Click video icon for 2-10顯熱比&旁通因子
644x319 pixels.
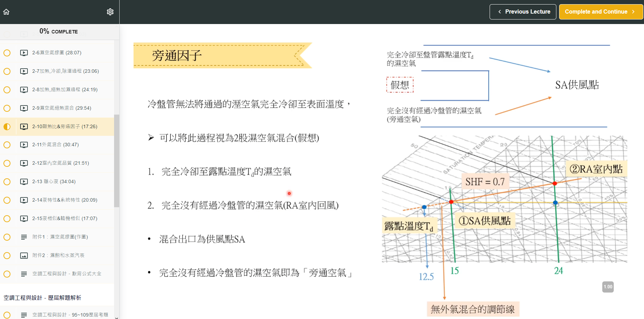tap(24, 127)
